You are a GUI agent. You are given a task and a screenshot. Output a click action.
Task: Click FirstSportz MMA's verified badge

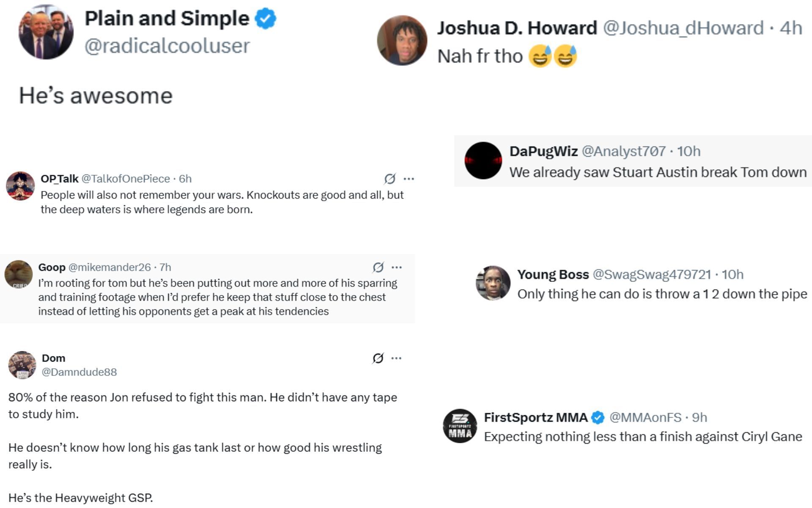(598, 418)
